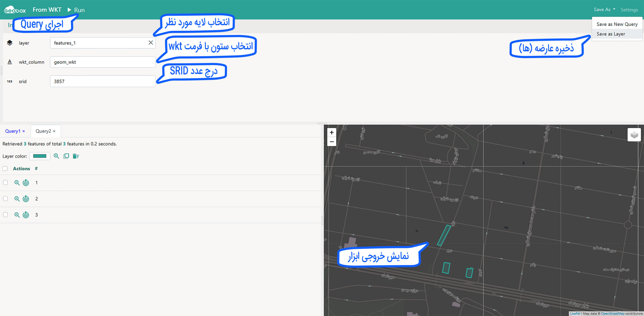The image size is (644, 316).
Task: Open the wkt_column geom_wkt selector
Action: click(x=103, y=62)
